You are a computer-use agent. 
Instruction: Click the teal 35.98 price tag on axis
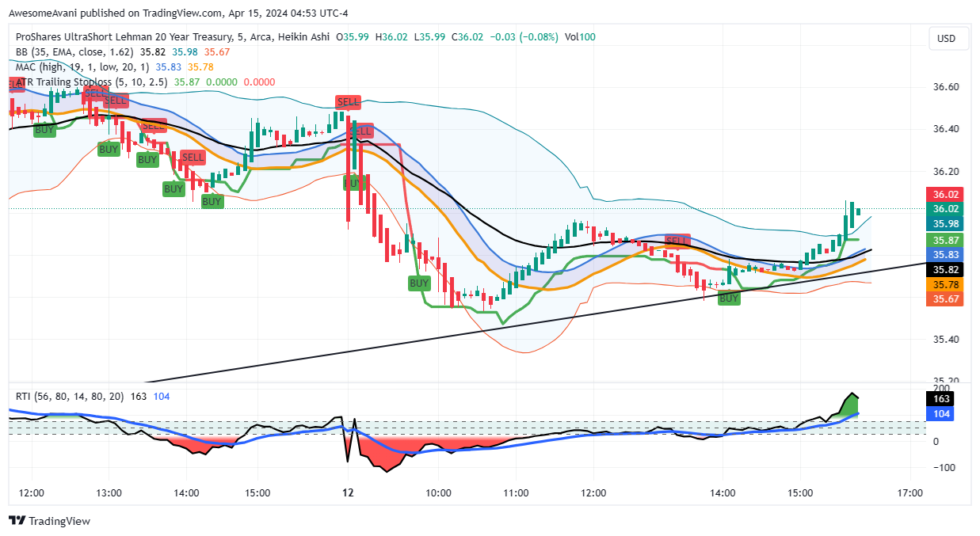pyautogui.click(x=946, y=224)
